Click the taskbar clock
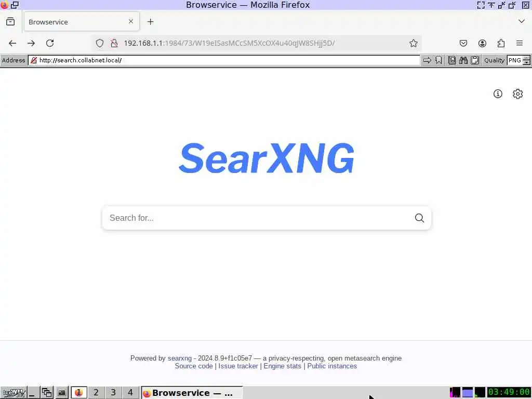The height and width of the screenshot is (399, 532). pyautogui.click(x=509, y=393)
